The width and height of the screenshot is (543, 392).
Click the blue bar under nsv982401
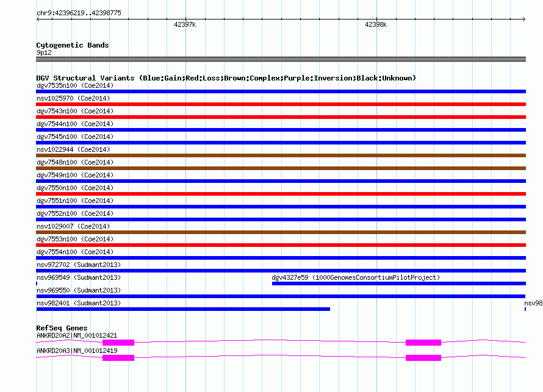pos(183,309)
